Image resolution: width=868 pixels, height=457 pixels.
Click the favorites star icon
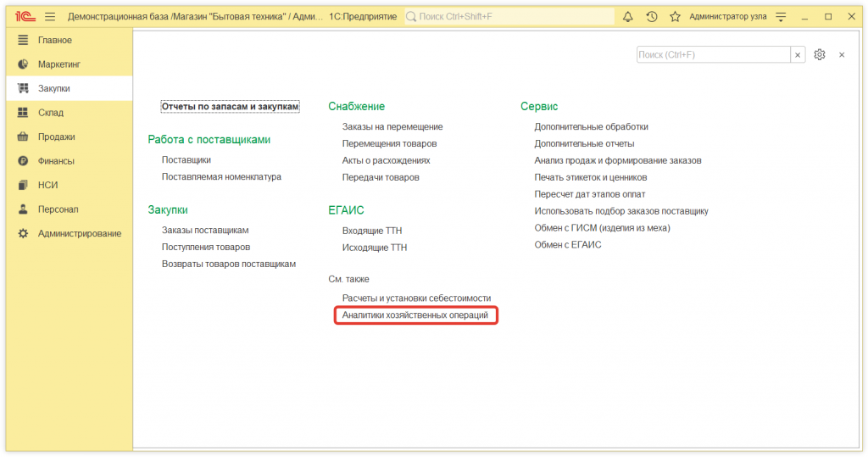675,16
